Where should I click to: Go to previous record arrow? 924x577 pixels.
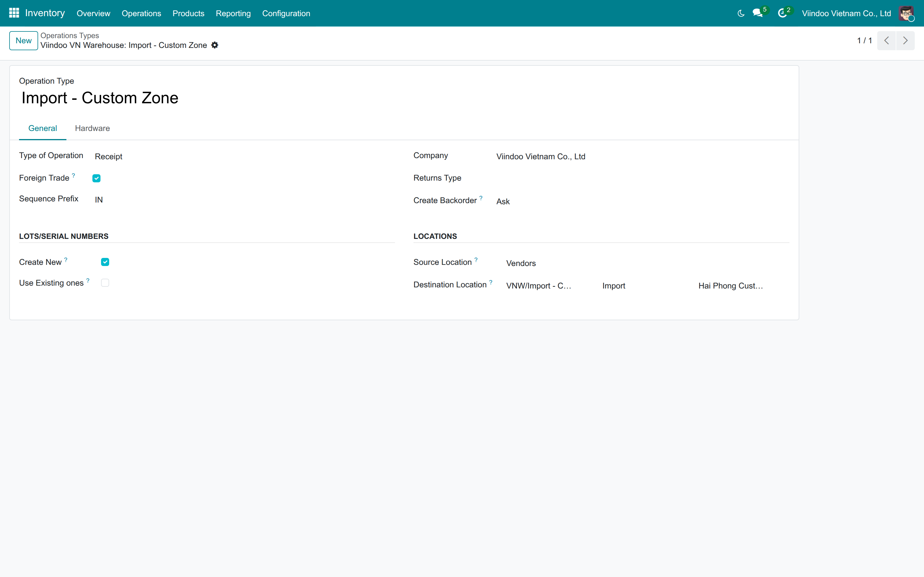pos(886,40)
